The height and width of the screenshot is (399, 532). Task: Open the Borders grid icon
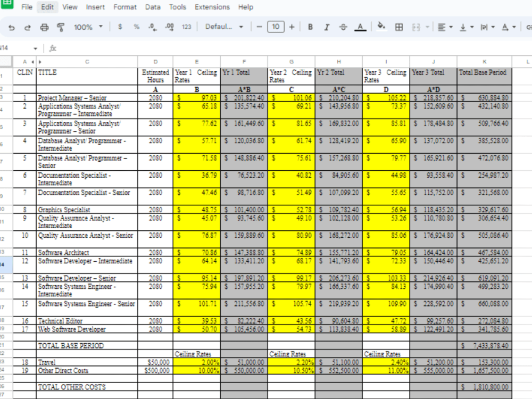[x=399, y=27]
